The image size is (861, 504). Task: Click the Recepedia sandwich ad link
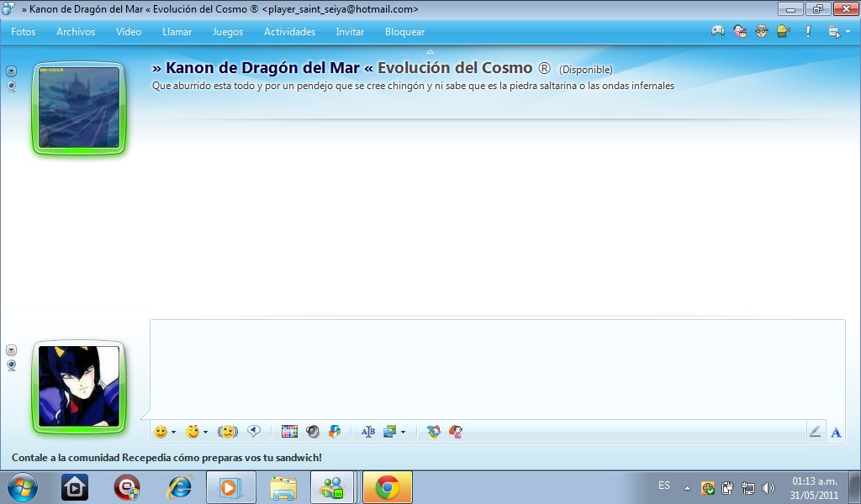coord(167,458)
